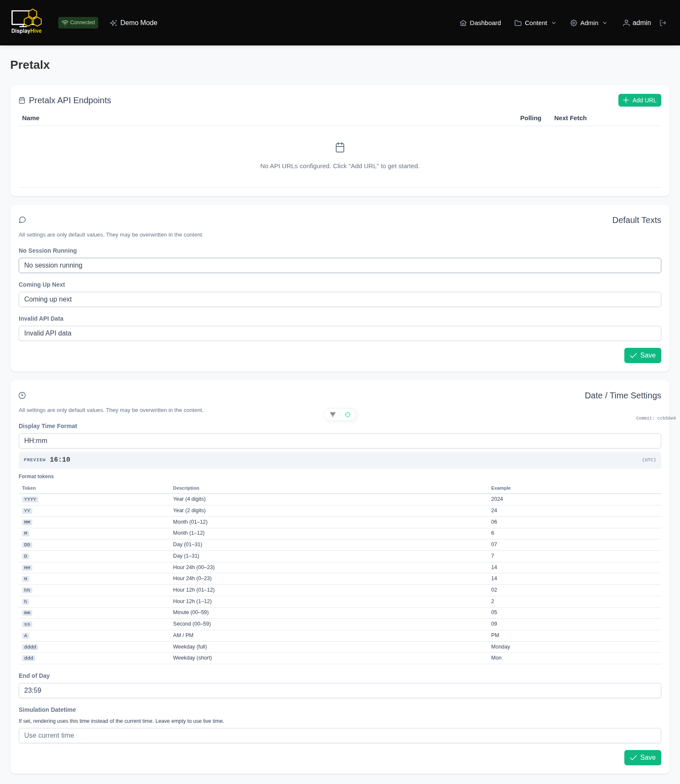
Task: Focus the Display Time Format input
Action: click(340, 441)
